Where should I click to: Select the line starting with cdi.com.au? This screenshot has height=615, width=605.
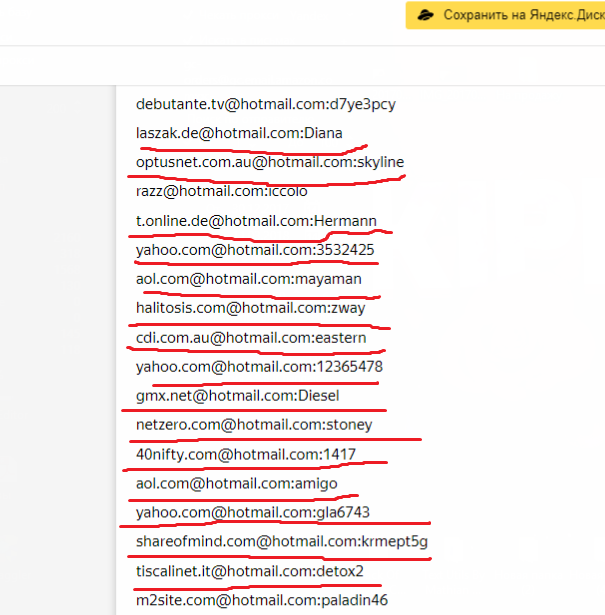click(251, 338)
